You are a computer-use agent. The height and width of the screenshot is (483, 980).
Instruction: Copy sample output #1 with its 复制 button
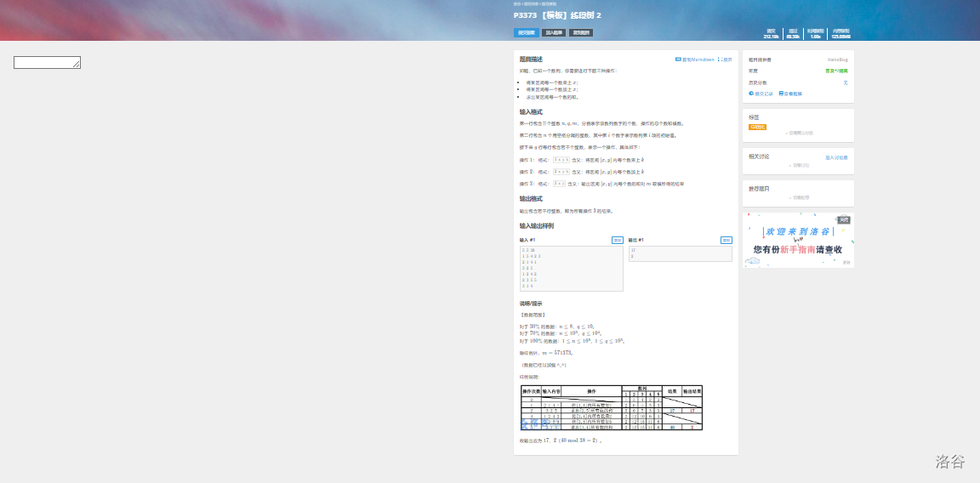(x=726, y=240)
